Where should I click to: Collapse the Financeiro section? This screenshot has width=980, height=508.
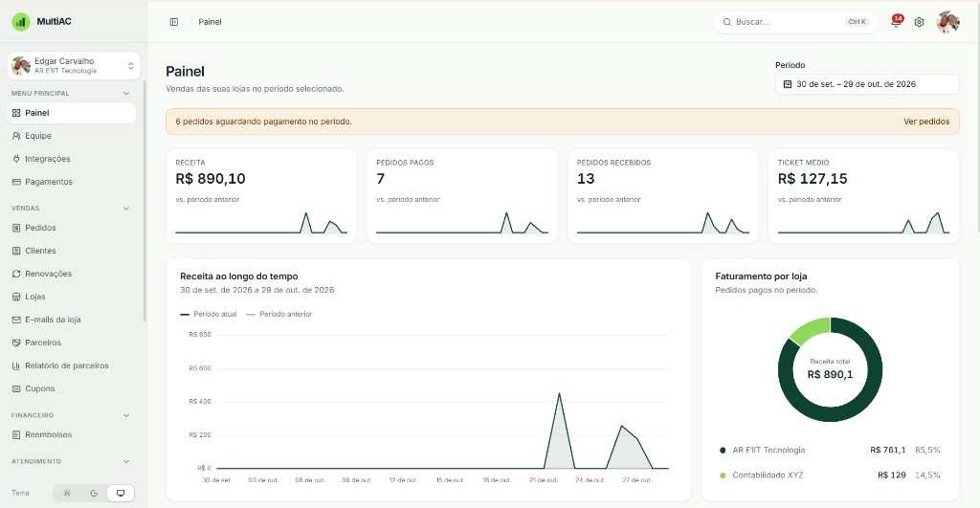tap(126, 415)
